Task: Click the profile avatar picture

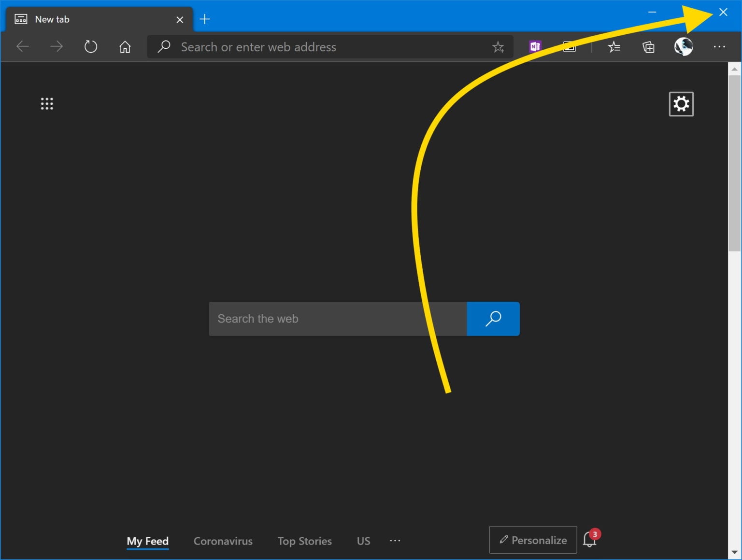Action: click(683, 46)
